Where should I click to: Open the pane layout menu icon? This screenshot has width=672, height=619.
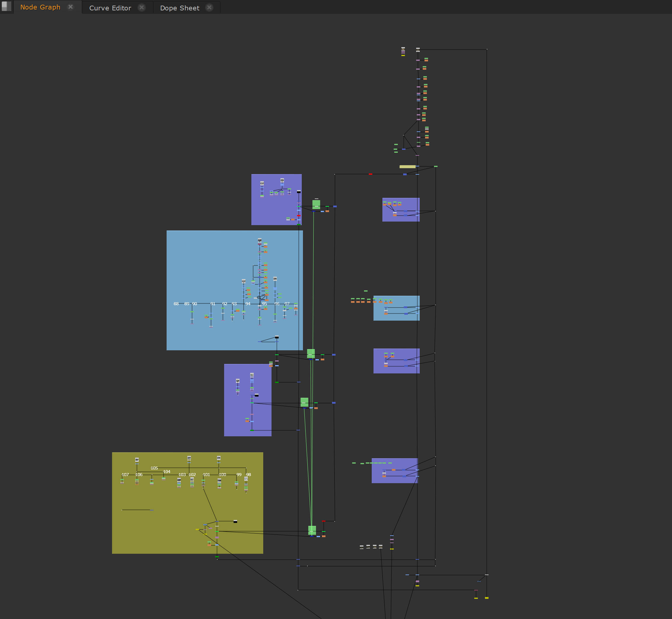point(6,6)
